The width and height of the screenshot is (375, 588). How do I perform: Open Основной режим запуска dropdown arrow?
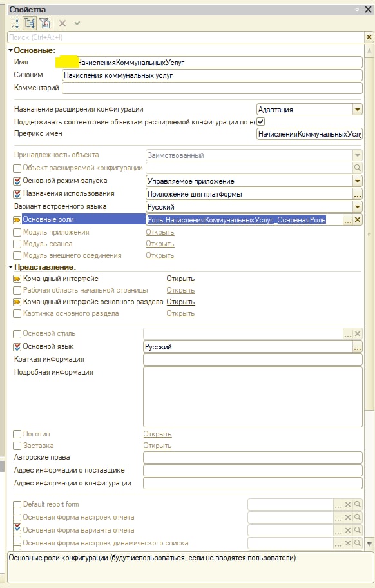point(358,181)
